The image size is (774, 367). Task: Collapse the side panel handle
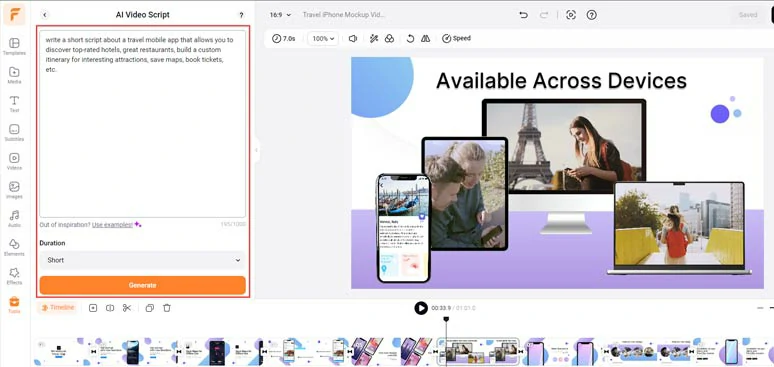(x=257, y=150)
